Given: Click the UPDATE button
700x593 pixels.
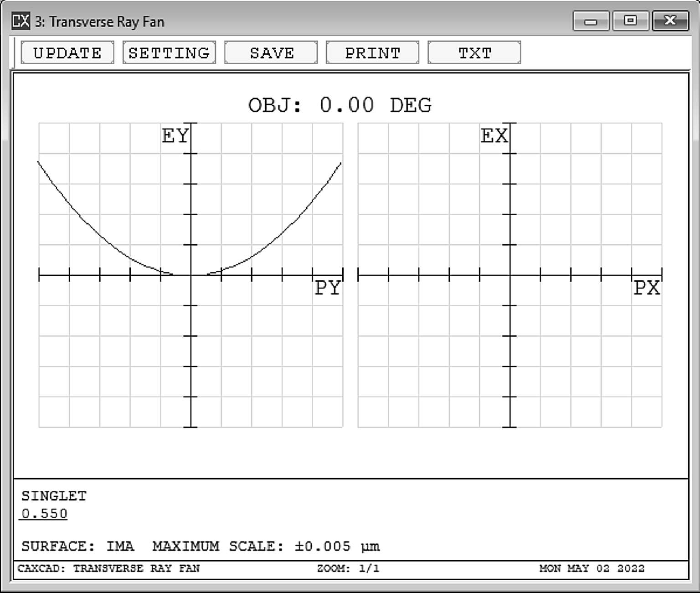Looking at the screenshot, I should pos(67,53).
